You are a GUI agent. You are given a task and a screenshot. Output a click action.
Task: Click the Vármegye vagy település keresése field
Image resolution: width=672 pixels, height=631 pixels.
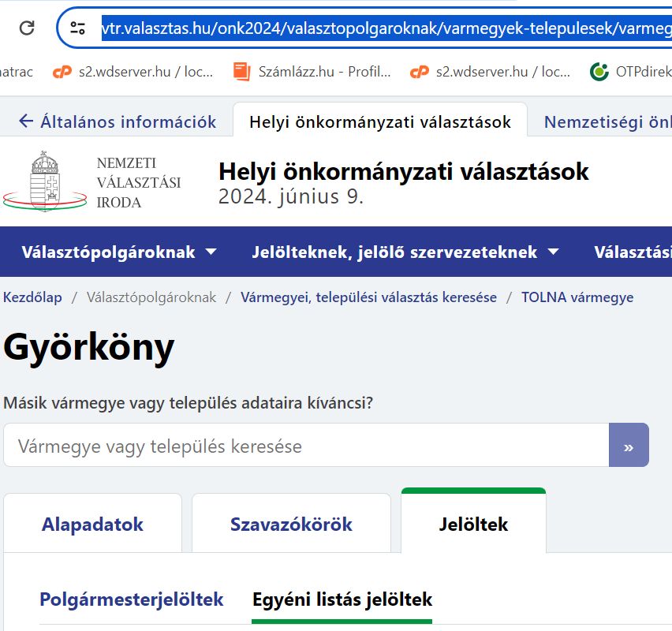[x=306, y=446]
